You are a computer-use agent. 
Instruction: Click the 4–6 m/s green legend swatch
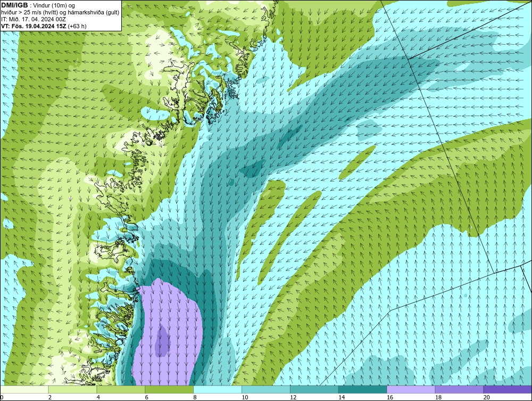[x=121, y=389]
